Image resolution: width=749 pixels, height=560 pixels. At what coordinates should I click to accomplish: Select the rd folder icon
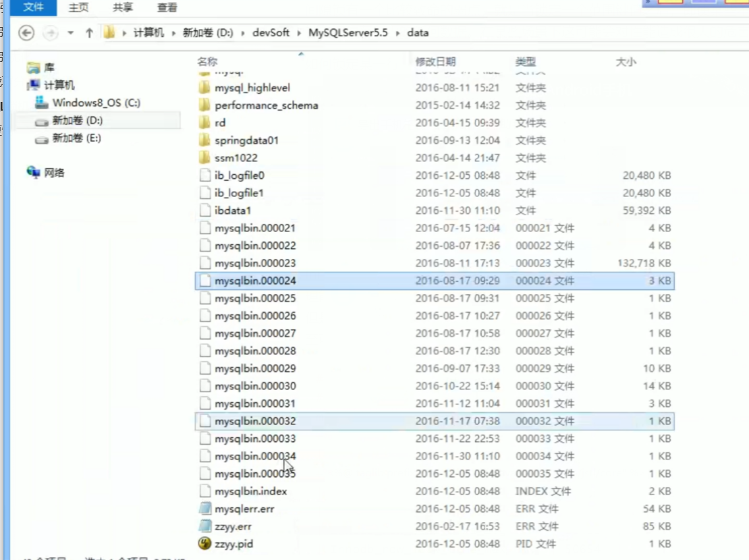204,123
